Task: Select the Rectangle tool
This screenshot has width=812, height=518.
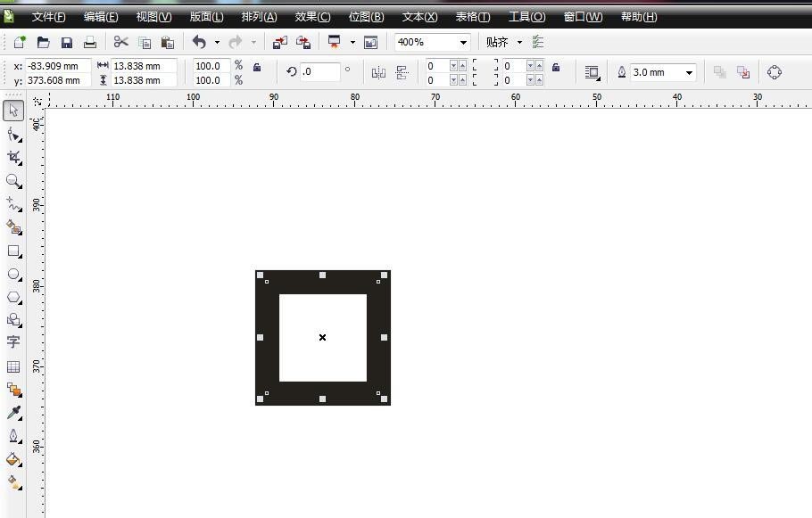Action: click(x=14, y=251)
